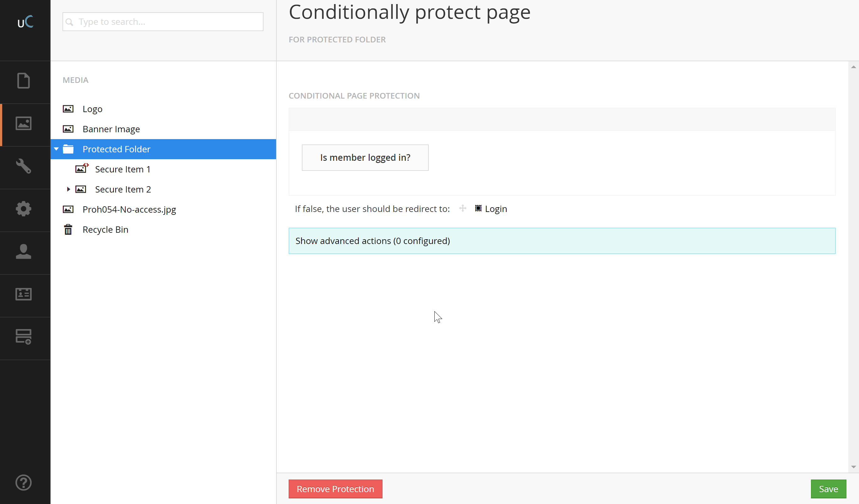Click the Login page node icon
859x504 pixels.
(478, 208)
